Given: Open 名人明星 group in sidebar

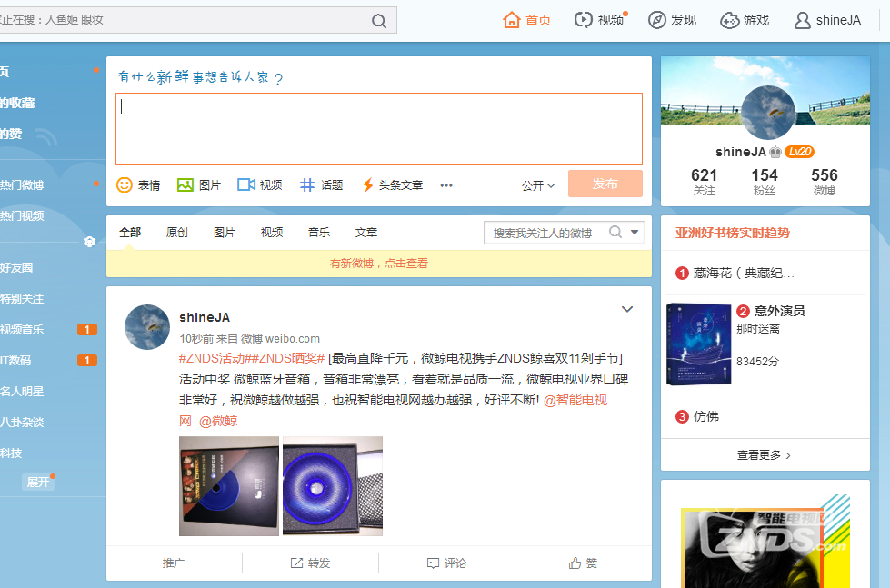Looking at the screenshot, I should point(22,391).
